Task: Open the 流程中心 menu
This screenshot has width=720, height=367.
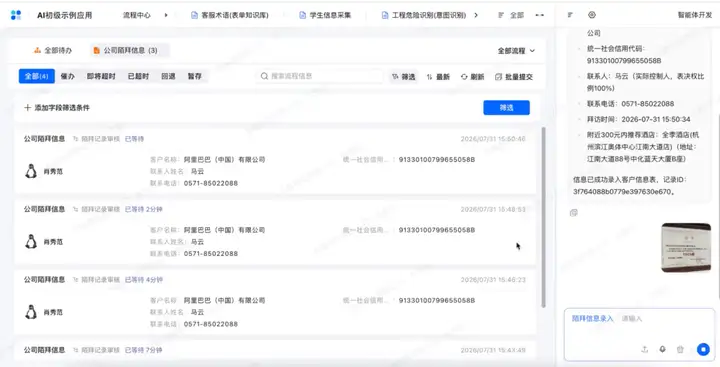Action: (x=136, y=15)
